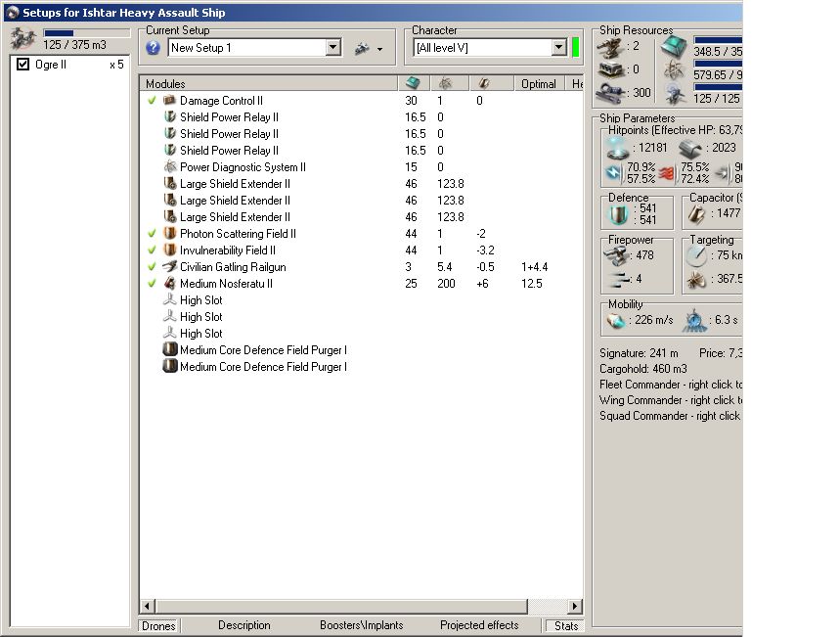The width and height of the screenshot is (840, 637).
Task: Click the blue help question mark icon
Action: (x=153, y=48)
